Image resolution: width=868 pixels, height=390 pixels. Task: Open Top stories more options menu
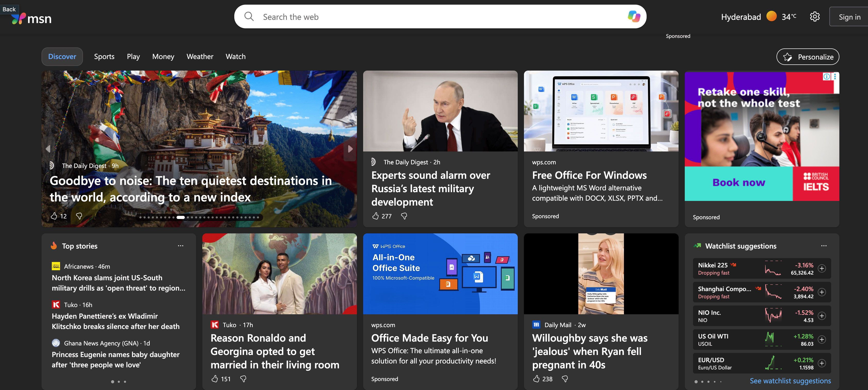[181, 246]
